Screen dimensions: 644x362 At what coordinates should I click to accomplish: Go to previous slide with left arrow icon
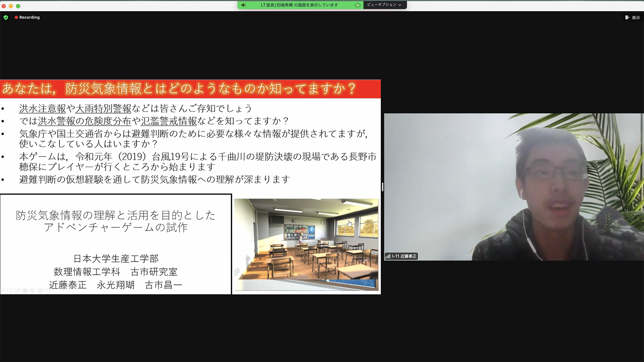pyautogui.click(x=3, y=291)
